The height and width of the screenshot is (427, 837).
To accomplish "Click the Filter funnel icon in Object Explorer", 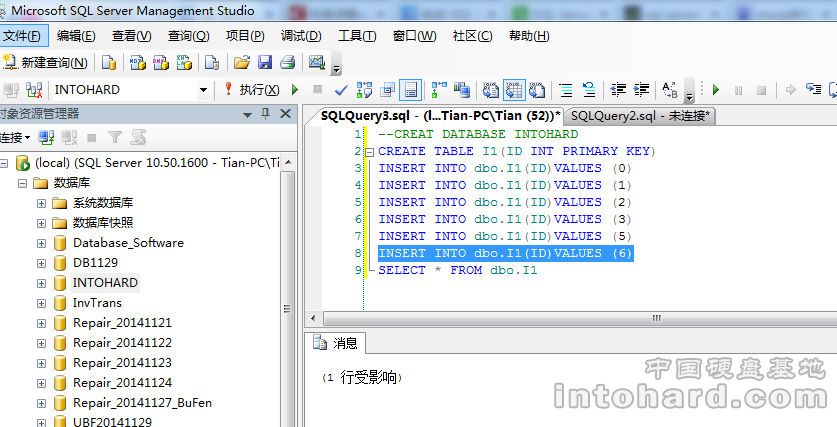I will (115, 137).
